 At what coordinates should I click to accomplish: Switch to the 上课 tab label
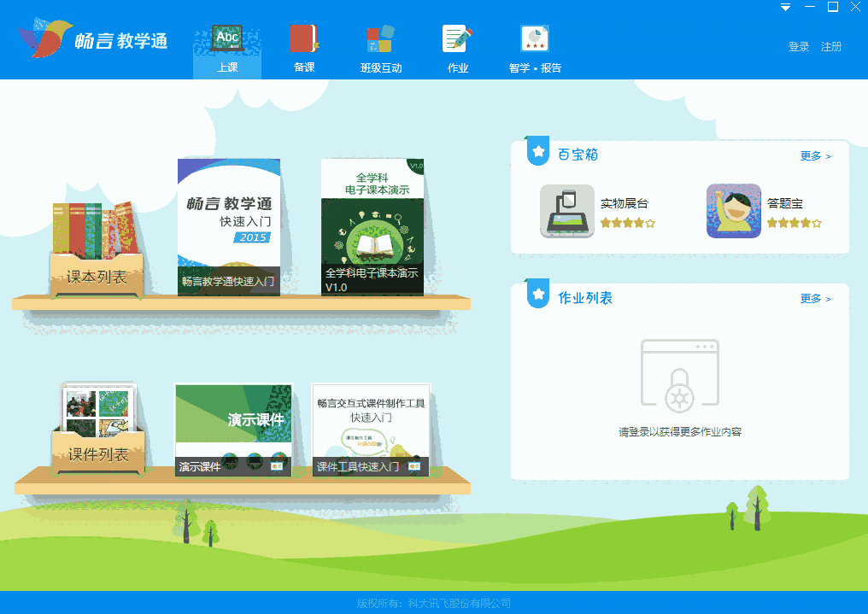227,67
